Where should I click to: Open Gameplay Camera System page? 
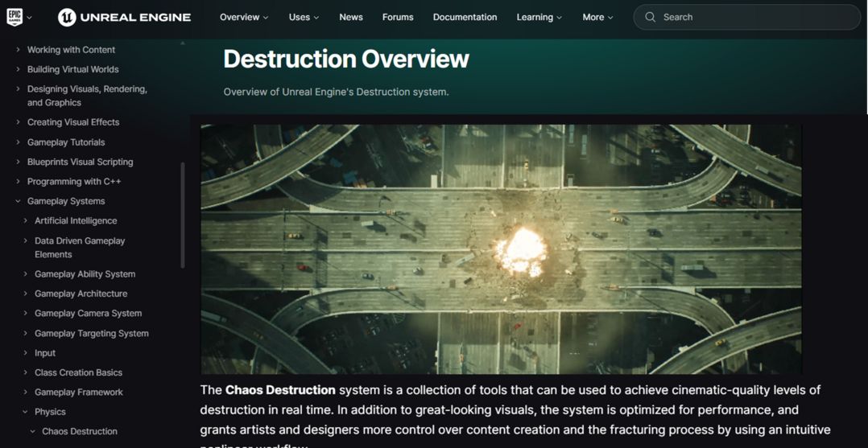(88, 313)
